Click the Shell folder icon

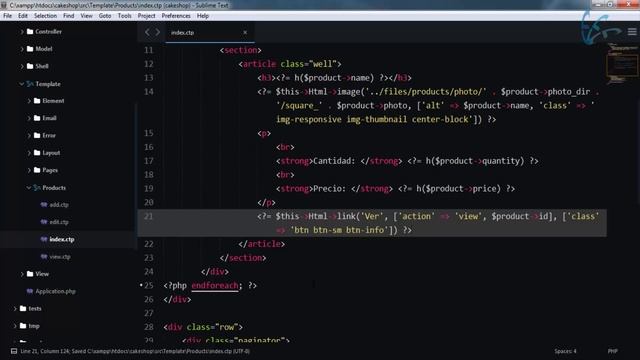click(30, 66)
